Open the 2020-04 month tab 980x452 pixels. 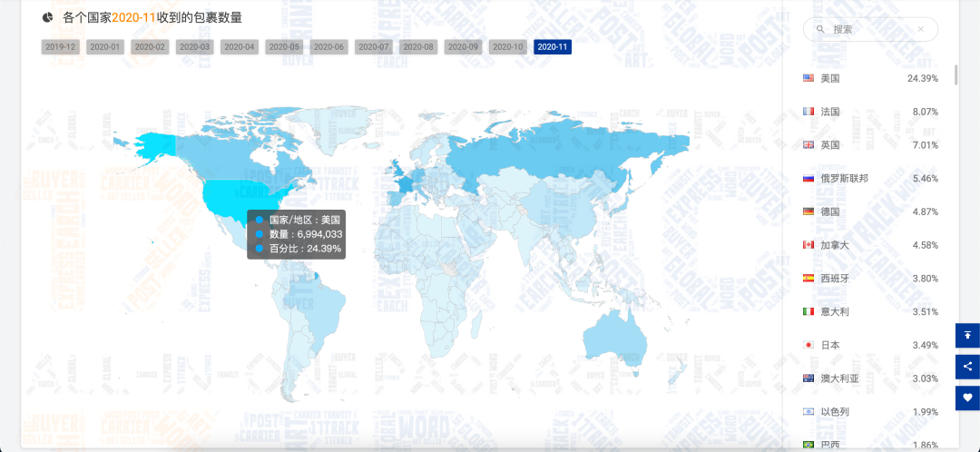(240, 47)
